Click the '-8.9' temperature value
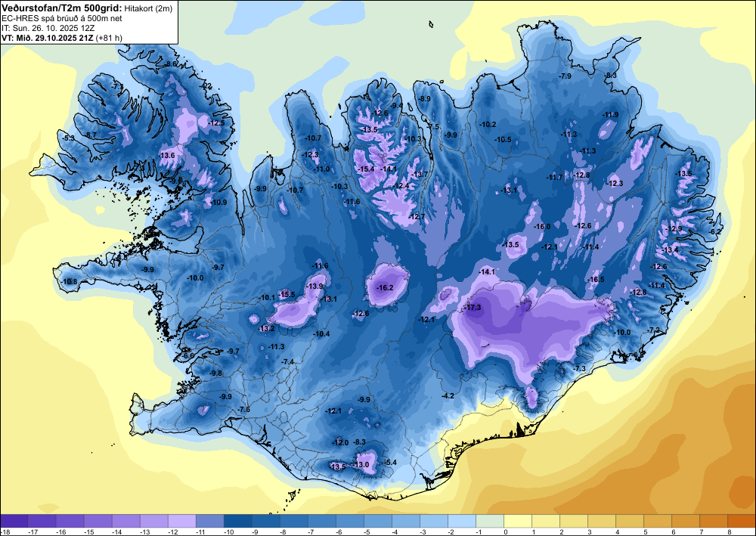This screenshot has height=536, width=756. tap(424, 99)
